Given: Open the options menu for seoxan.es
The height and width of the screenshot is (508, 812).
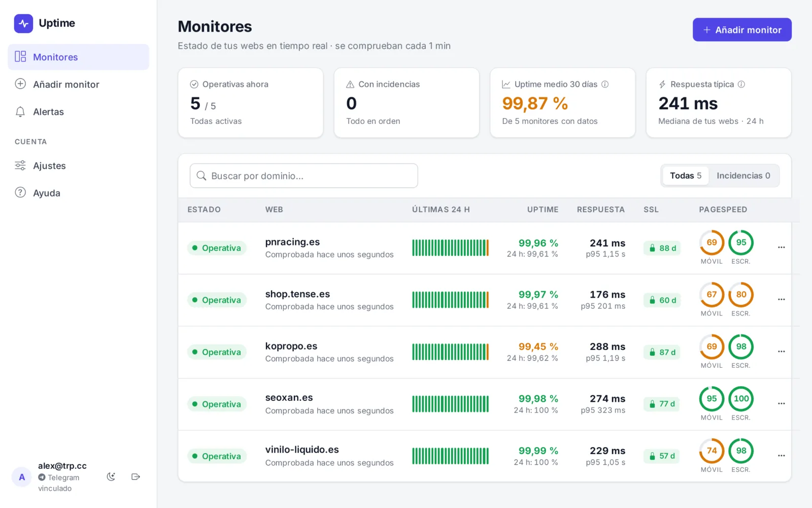Looking at the screenshot, I should (x=782, y=404).
